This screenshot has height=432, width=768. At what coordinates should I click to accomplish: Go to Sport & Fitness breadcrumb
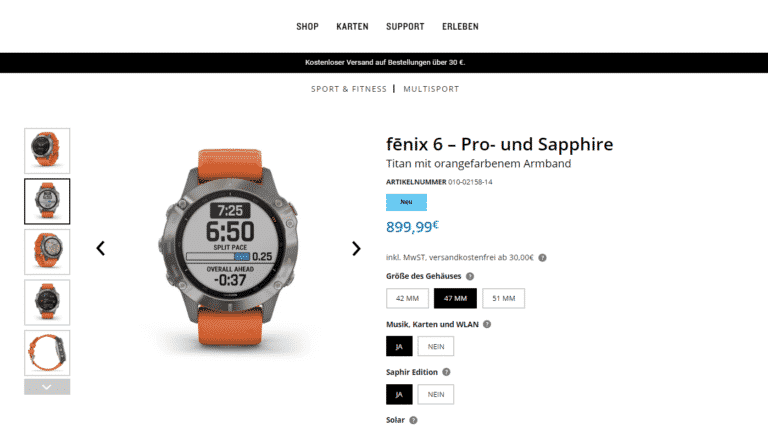(x=349, y=89)
